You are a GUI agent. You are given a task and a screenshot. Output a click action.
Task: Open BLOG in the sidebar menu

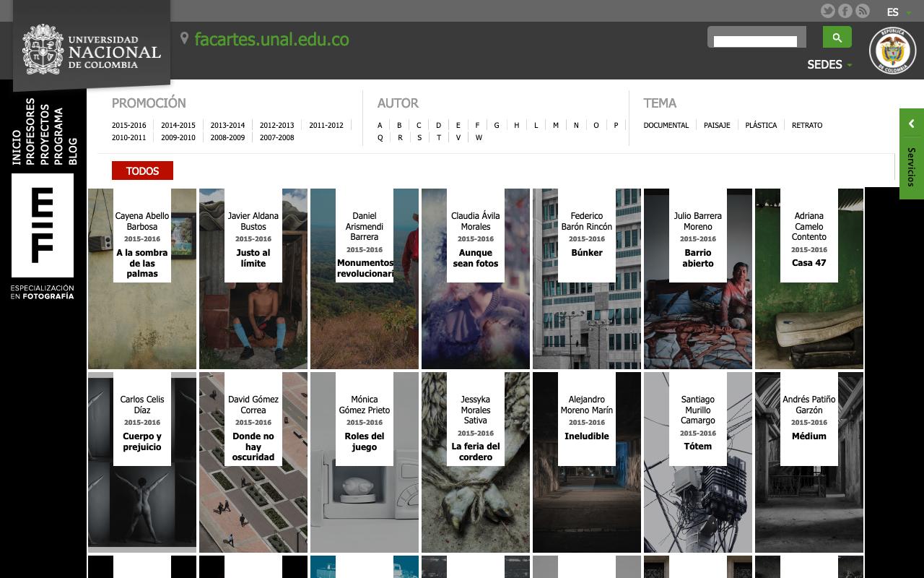coord(72,151)
